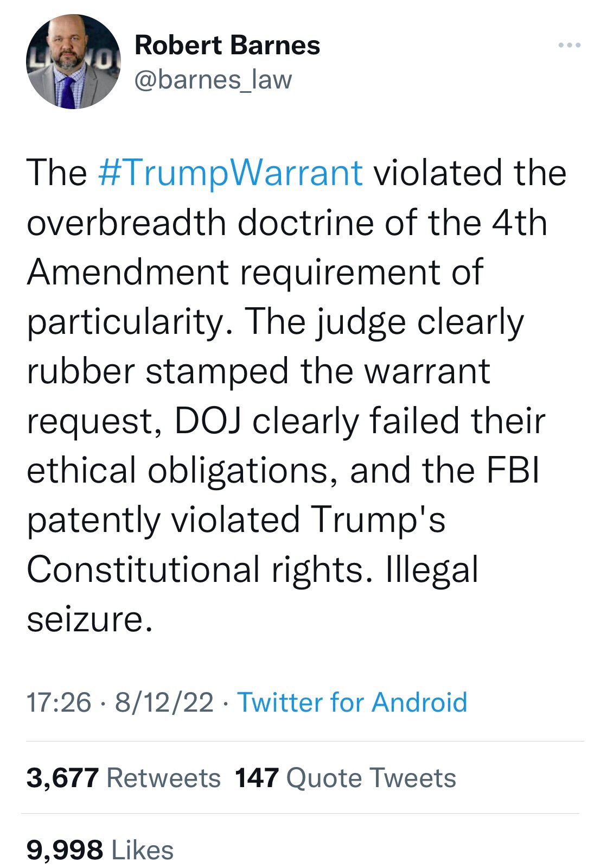This screenshot has height=868, width=594.
Task: Click the 9,998 likes count number
Action: (x=65, y=850)
